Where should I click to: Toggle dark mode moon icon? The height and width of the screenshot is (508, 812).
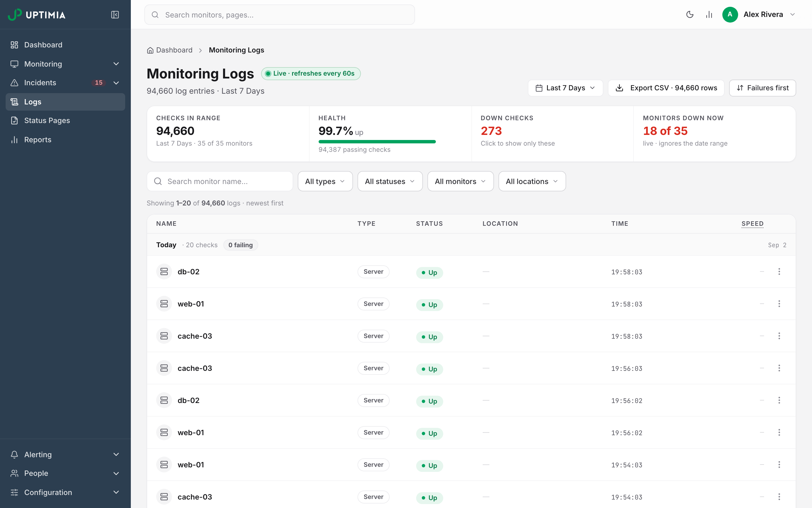tap(690, 14)
